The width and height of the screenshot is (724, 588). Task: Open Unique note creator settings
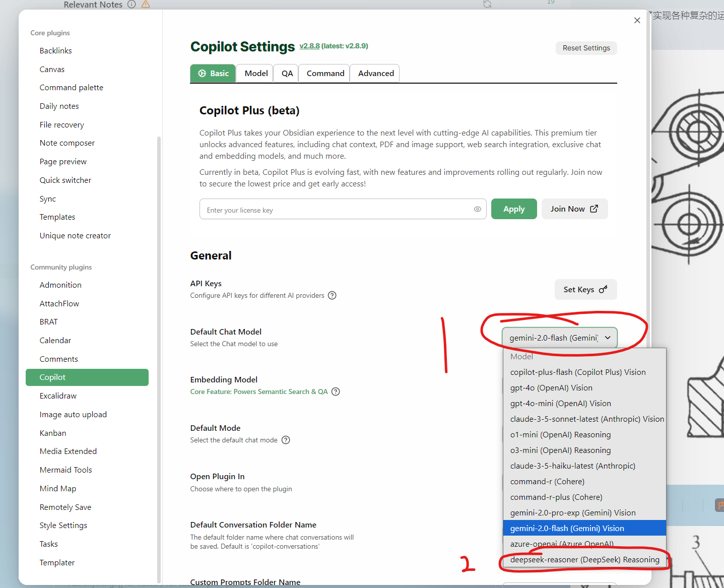point(87,236)
